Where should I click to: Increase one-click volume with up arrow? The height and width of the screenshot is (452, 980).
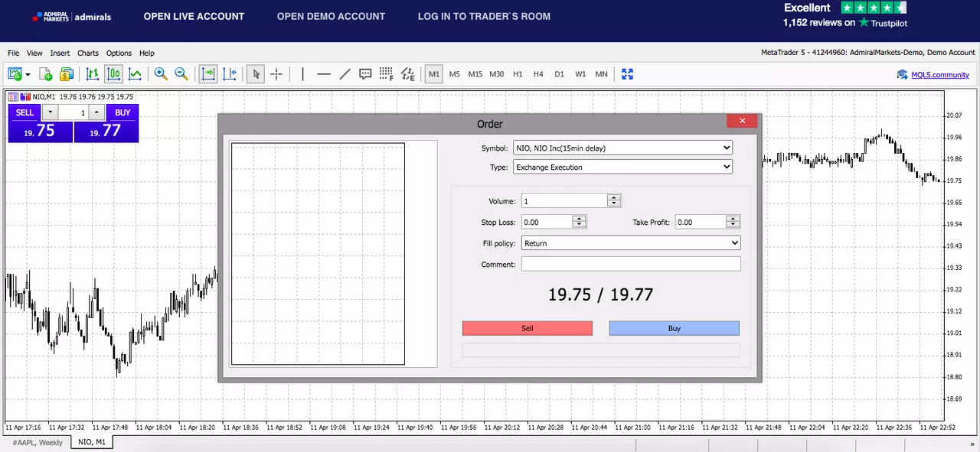coord(96,112)
